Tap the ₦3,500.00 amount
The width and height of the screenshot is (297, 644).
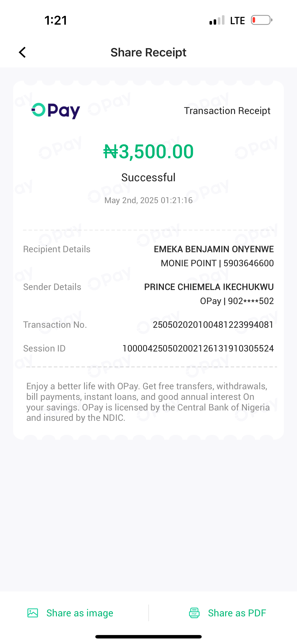click(x=148, y=152)
